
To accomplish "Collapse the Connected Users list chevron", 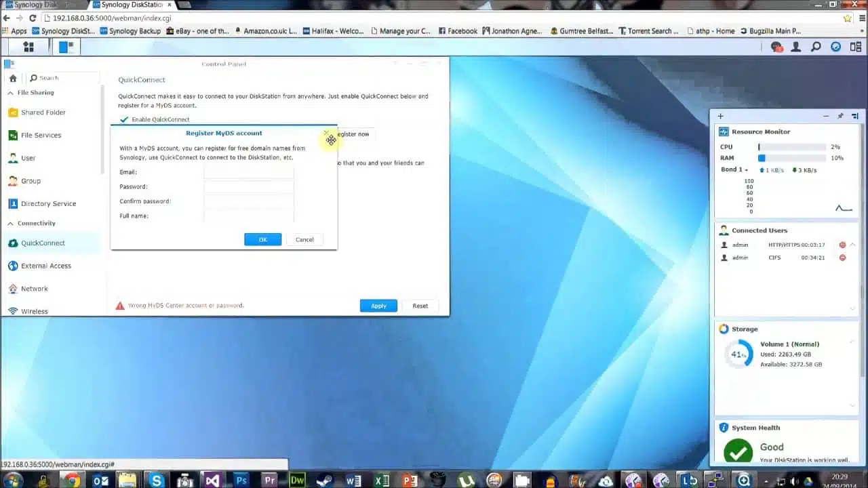I will 852,245.
